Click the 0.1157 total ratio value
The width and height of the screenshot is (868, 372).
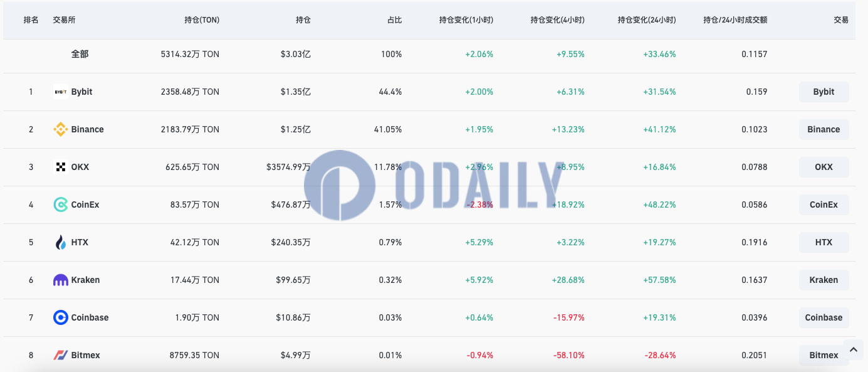coord(754,54)
